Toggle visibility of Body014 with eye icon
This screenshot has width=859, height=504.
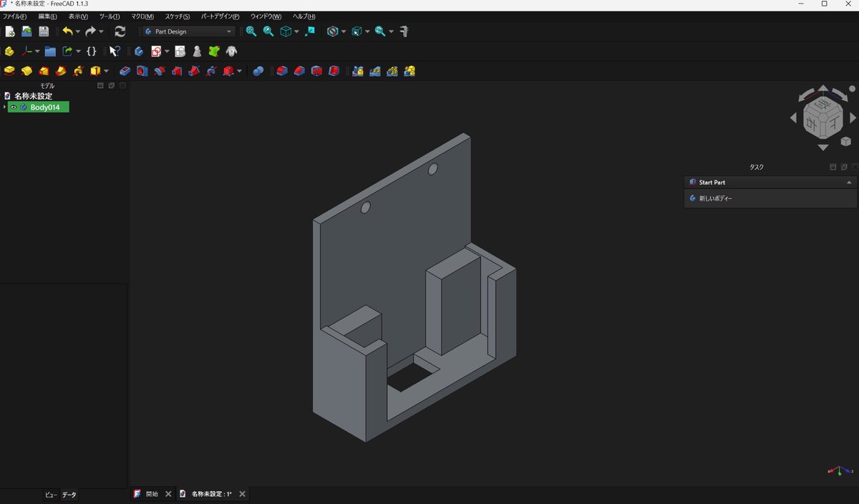pos(13,107)
